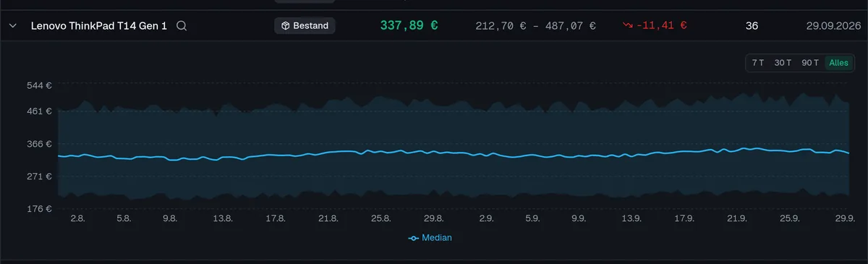868x264 pixels.
Task: Click the 5.9. x-axis date label
Action: [x=532, y=218]
